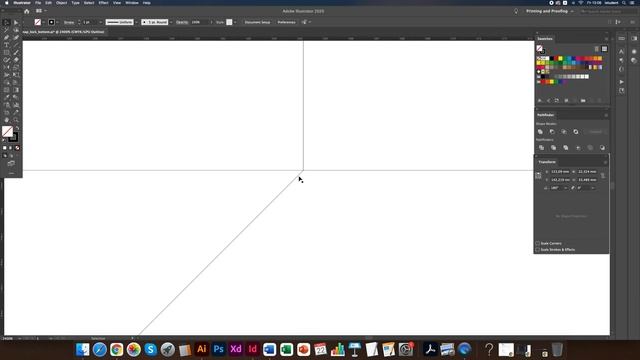Select the Zoom tool
Screen dimensions: 640x360
tap(16, 120)
